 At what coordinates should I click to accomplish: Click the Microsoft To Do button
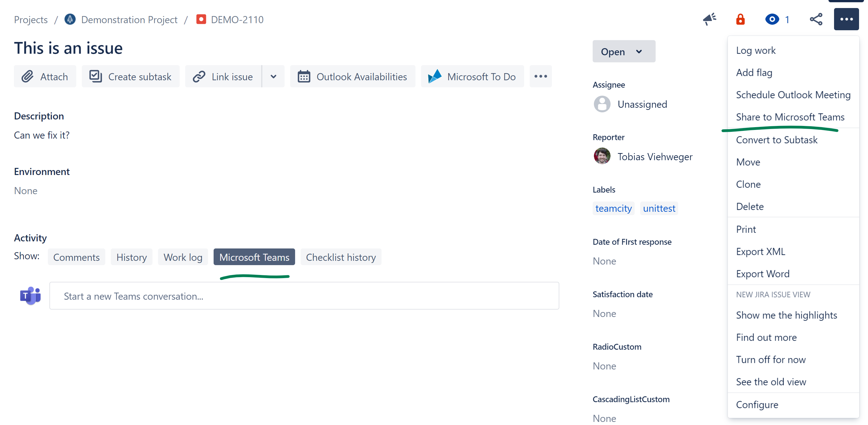click(x=472, y=77)
